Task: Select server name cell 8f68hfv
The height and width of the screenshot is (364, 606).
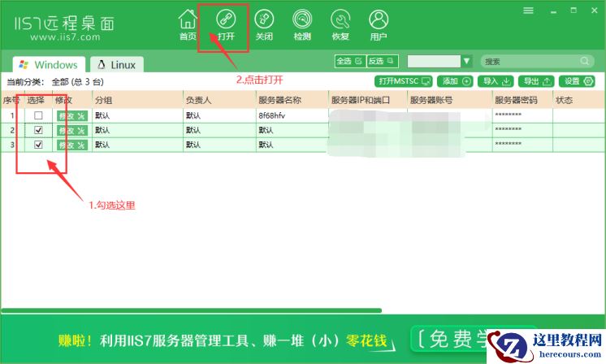Action: tap(292, 115)
